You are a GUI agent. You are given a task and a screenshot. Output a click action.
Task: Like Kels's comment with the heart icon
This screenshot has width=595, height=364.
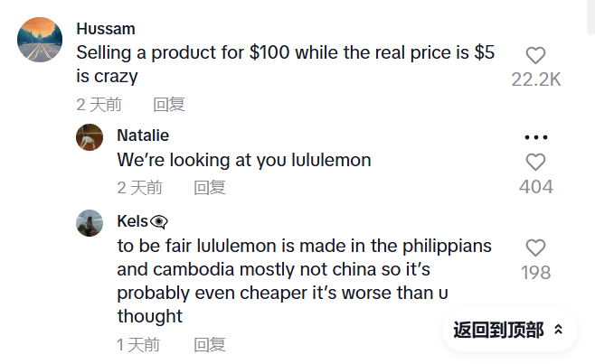coord(535,247)
